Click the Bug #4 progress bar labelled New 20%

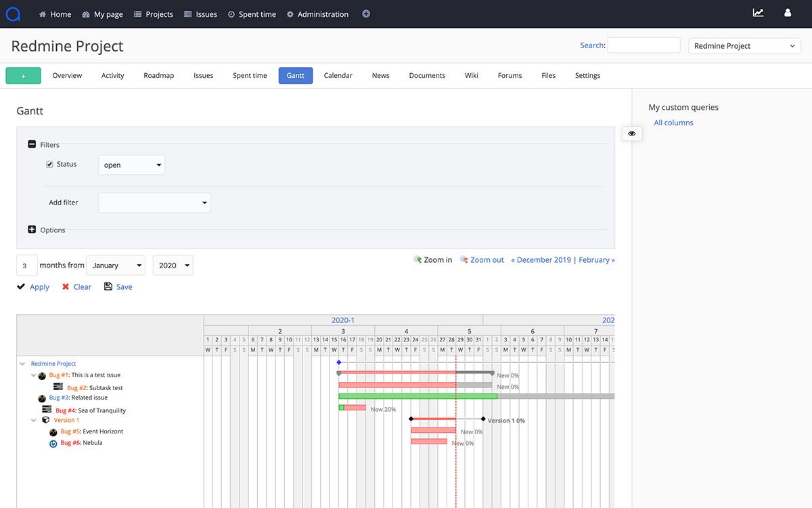353,408
